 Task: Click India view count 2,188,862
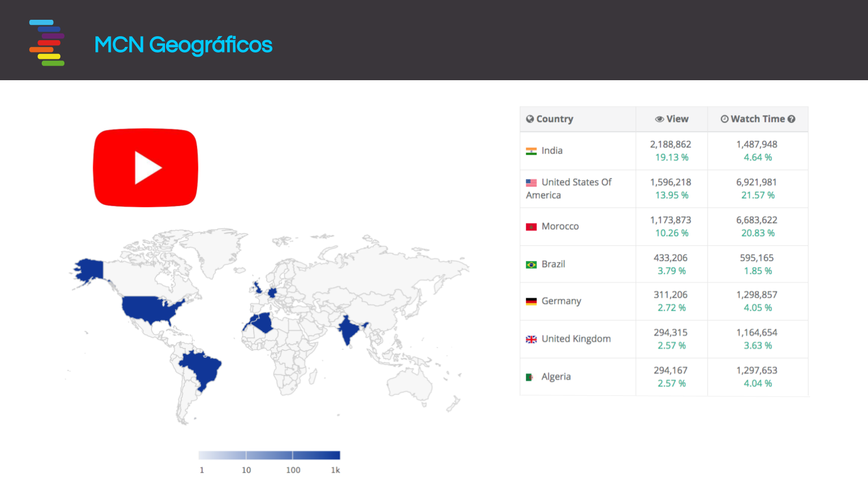(x=671, y=145)
